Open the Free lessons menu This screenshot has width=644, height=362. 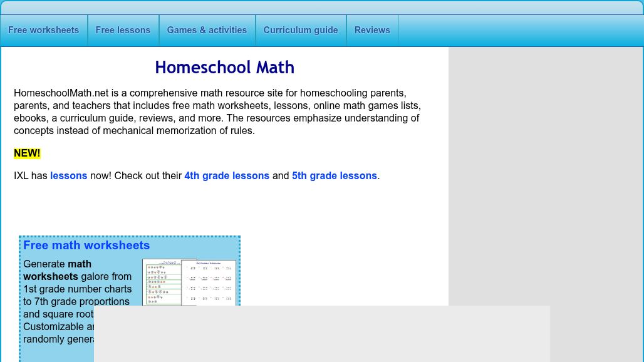pos(123,30)
